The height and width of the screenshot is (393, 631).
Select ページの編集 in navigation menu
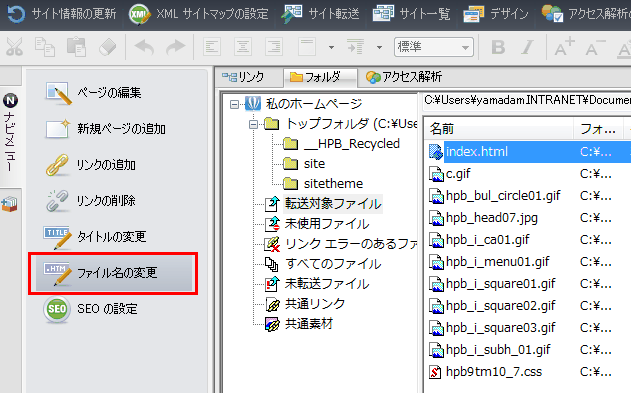click(x=93, y=93)
